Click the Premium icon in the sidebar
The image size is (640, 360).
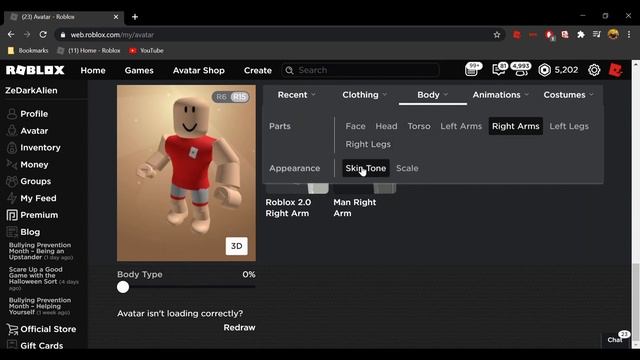[12, 215]
